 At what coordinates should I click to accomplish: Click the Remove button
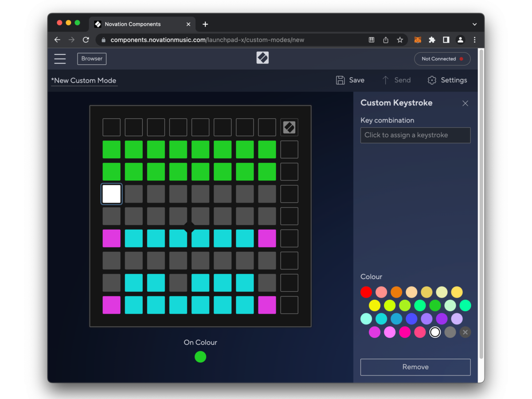[x=415, y=367]
